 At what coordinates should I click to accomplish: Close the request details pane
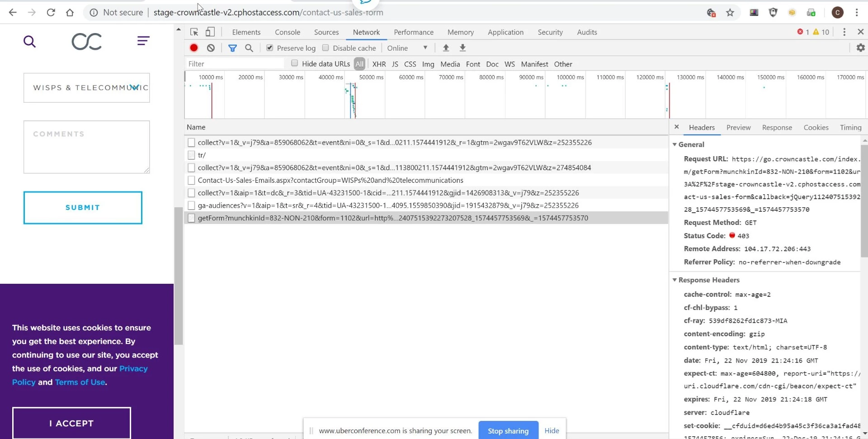click(676, 127)
